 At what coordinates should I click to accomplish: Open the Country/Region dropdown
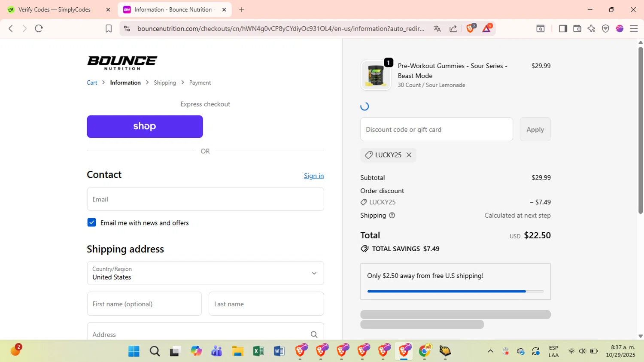(205, 273)
